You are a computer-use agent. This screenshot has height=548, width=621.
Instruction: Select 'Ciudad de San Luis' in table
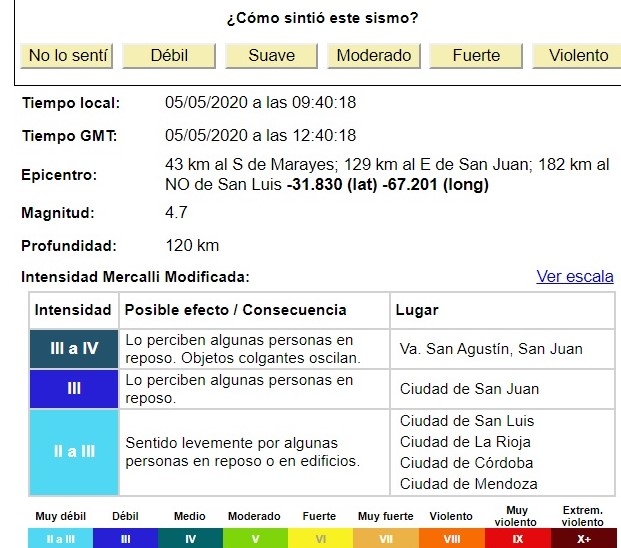[x=467, y=421]
